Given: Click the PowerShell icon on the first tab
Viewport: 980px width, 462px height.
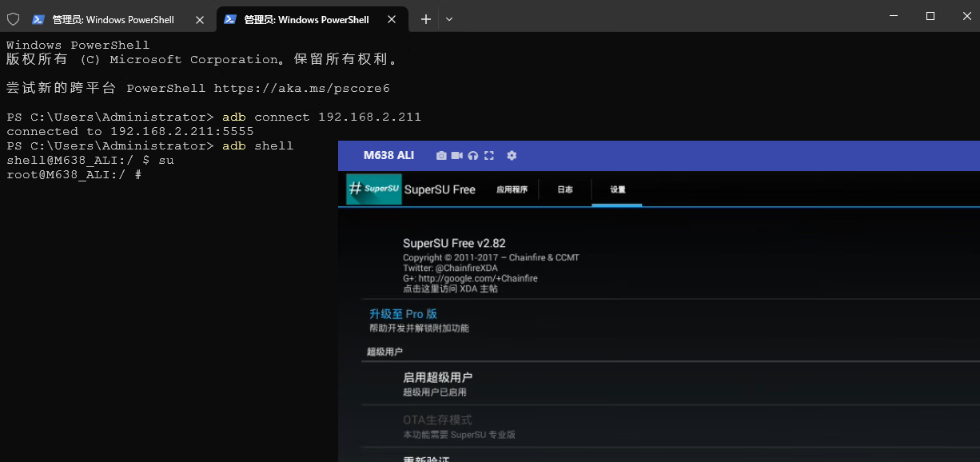Looking at the screenshot, I should pyautogui.click(x=38, y=19).
